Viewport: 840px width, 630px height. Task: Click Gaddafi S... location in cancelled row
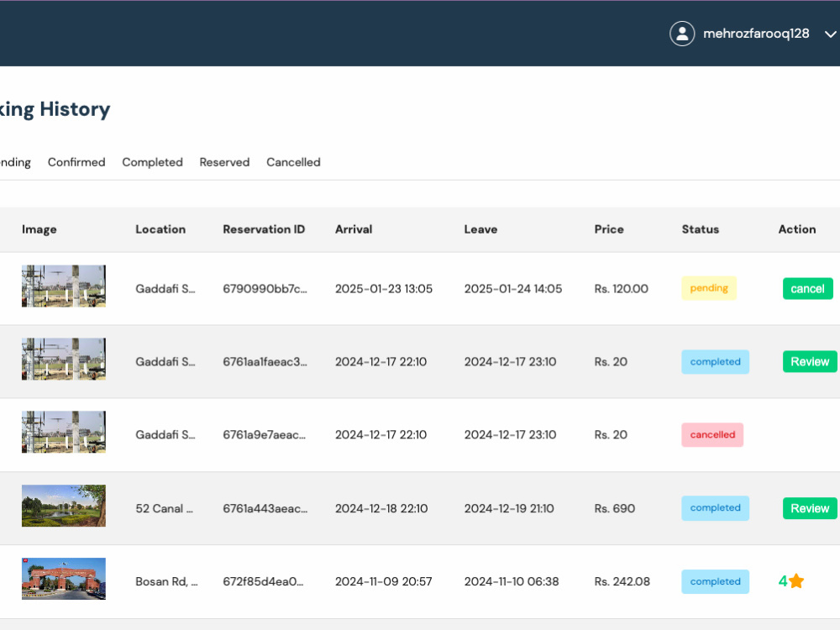165,434
